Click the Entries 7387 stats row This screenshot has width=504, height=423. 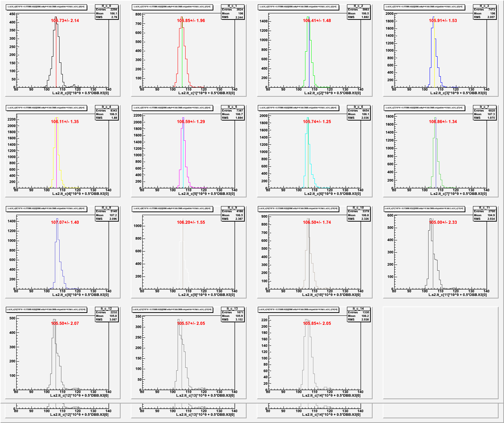pyautogui.click(x=233, y=110)
